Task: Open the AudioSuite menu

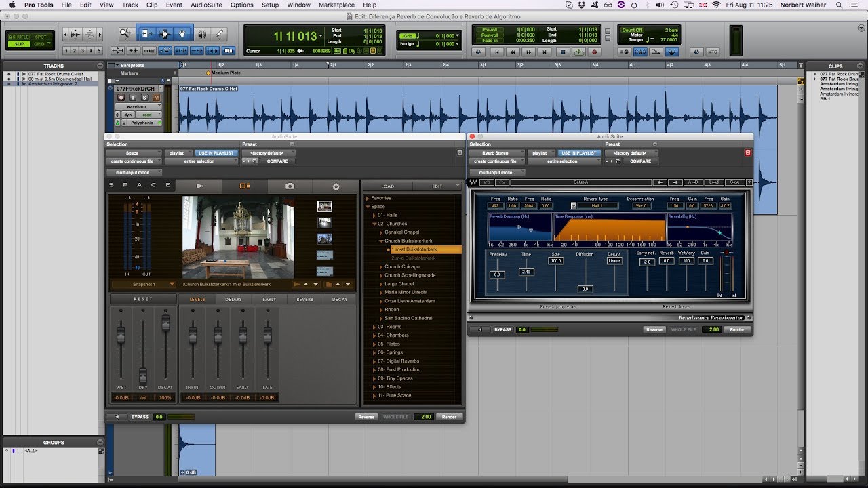Action: click(x=206, y=5)
